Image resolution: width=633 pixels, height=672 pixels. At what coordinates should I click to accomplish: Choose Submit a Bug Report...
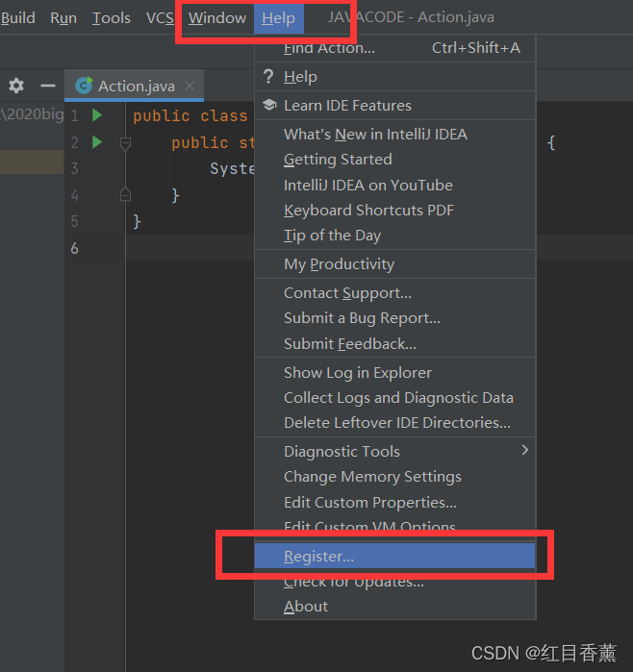(x=395, y=318)
